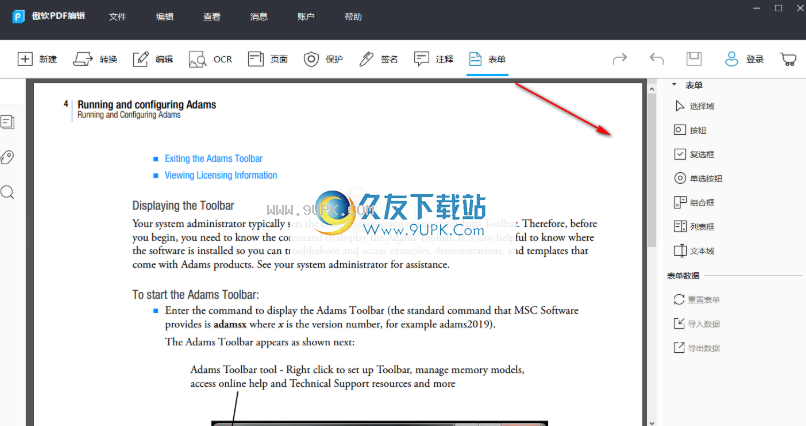Click the undo arrow icon
Image resolution: width=806 pixels, height=426 pixels.
[657, 59]
